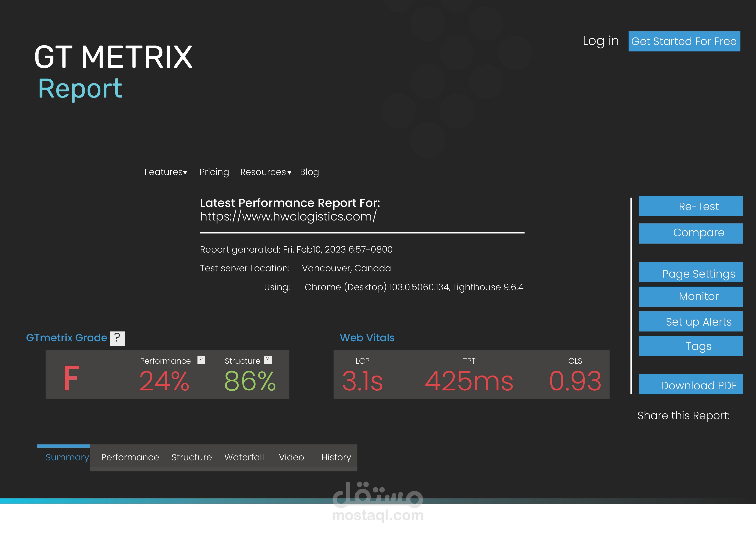Click the Performance score help icon
Screen dimensions: 756x534
click(201, 360)
